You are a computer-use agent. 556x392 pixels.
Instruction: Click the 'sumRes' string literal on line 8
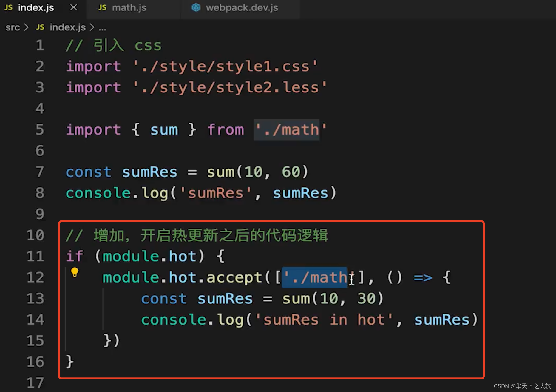coord(216,193)
